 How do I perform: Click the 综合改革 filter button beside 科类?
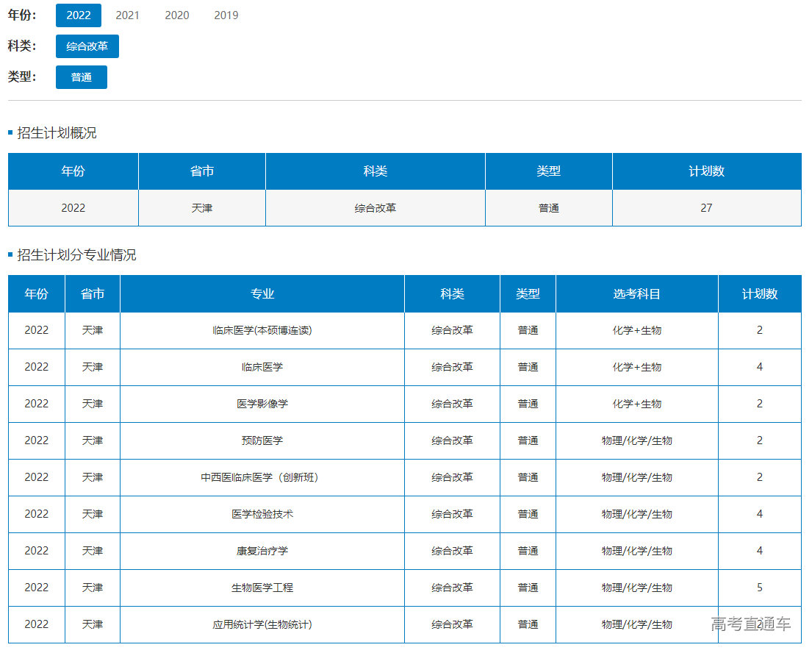[87, 46]
